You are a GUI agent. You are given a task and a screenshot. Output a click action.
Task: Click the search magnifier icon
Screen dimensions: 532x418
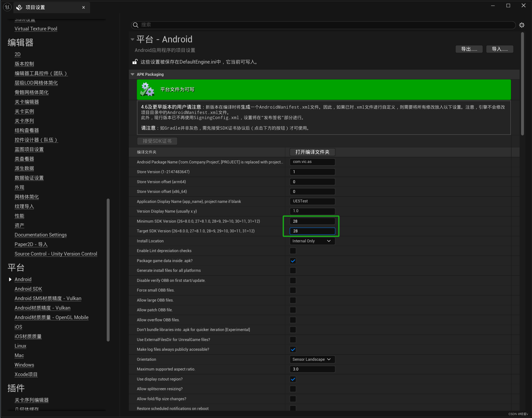pyautogui.click(x=136, y=25)
